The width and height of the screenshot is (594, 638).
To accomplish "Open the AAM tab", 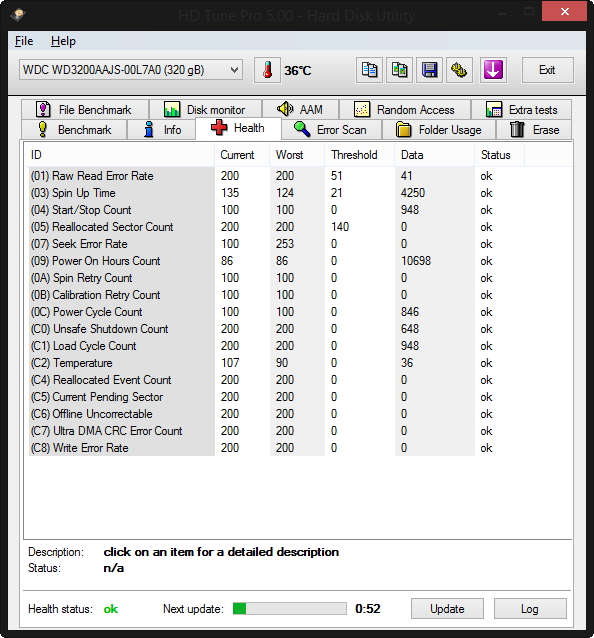I will click(x=300, y=110).
